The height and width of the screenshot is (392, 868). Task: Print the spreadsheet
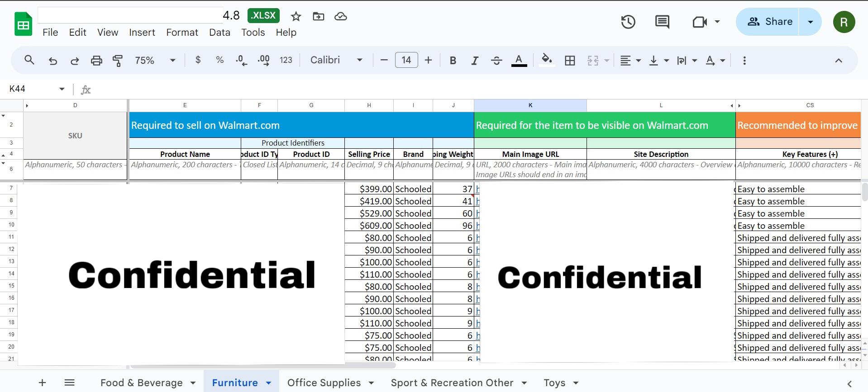(x=96, y=61)
